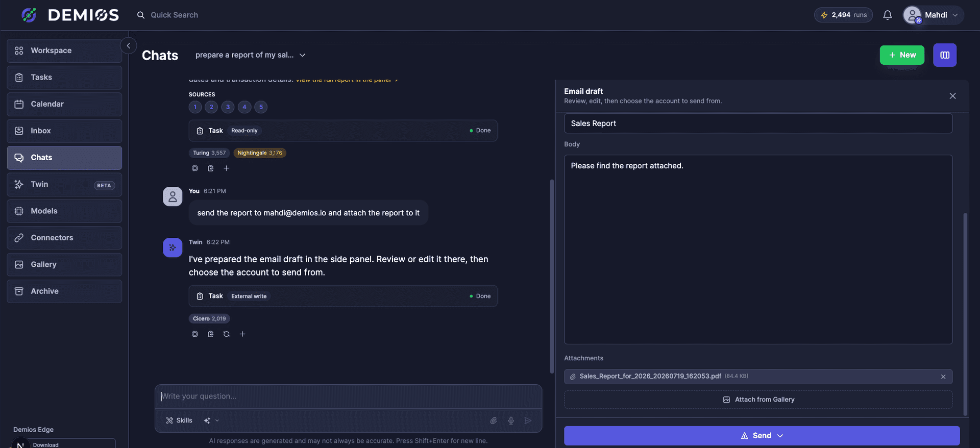Click the email draft panel scrollbar

(965, 314)
